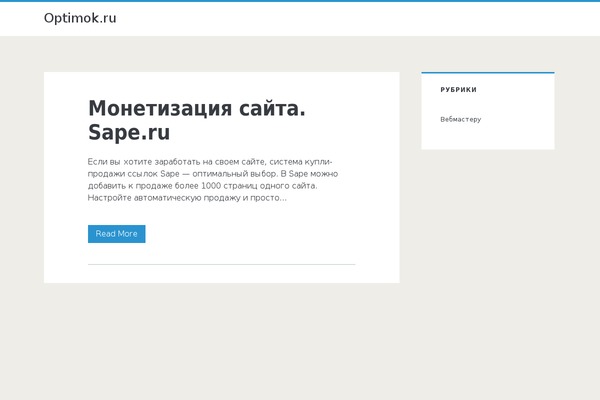
Task: Open the 'Монетизация сайта. Sape.ru' post title
Action: [x=197, y=120]
